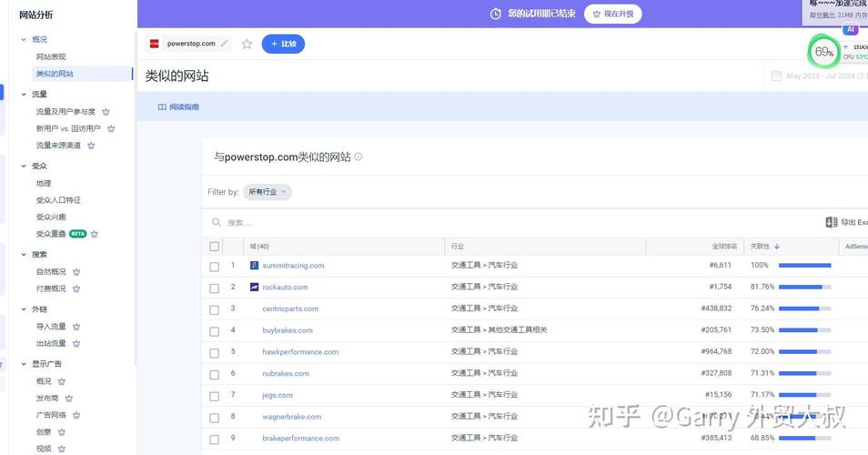
Task: Click the Excel export icon
Action: (832, 222)
